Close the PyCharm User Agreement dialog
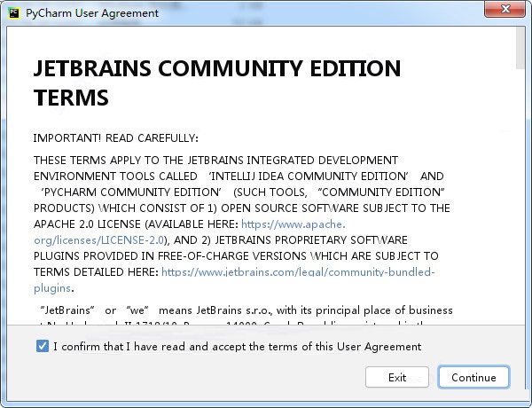The image size is (532, 408). (505, 9)
